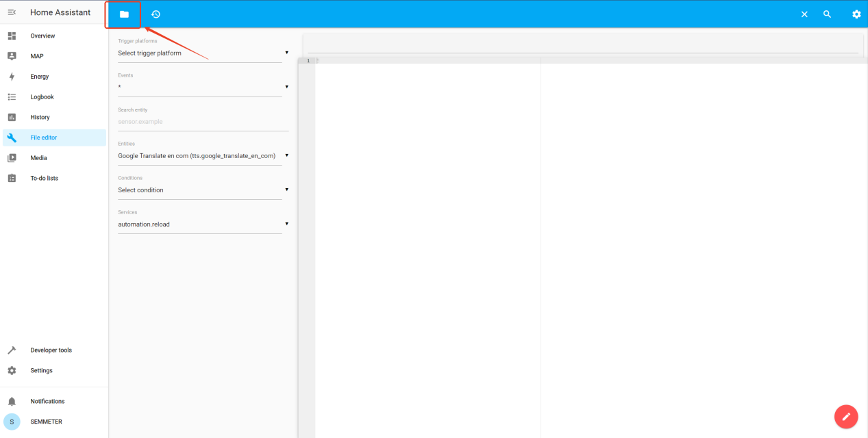Open the file browser folder icon
This screenshot has height=438, width=868.
pos(124,14)
